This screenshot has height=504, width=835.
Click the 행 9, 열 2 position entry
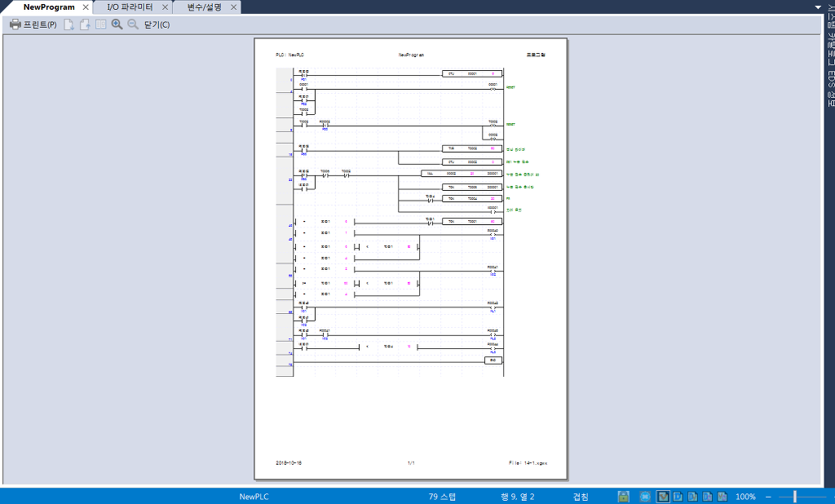tap(517, 497)
